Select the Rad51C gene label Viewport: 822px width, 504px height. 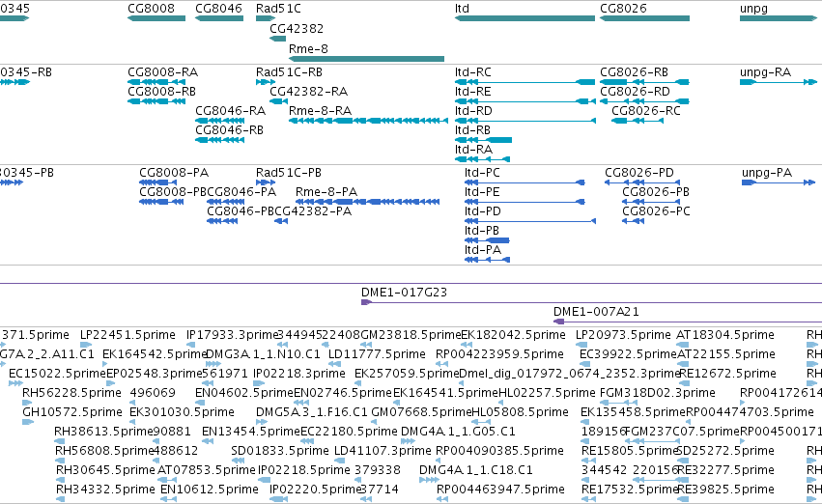pyautogui.click(x=278, y=9)
